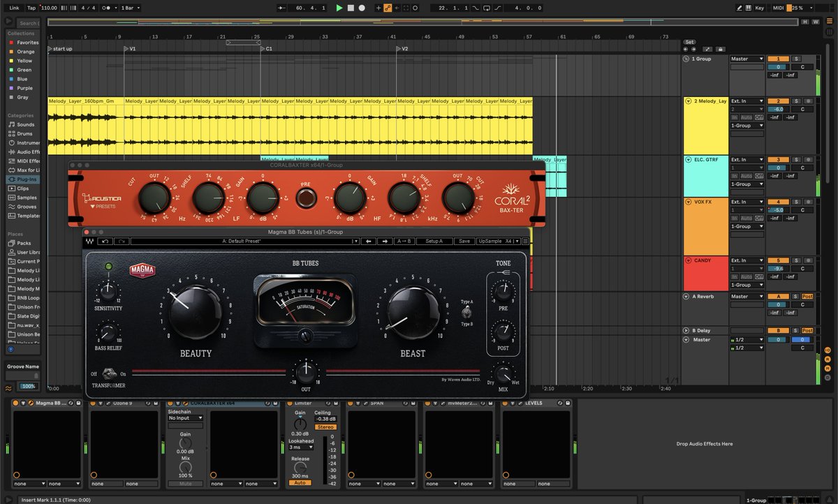Toggle Post button on A Reverb

807,297
